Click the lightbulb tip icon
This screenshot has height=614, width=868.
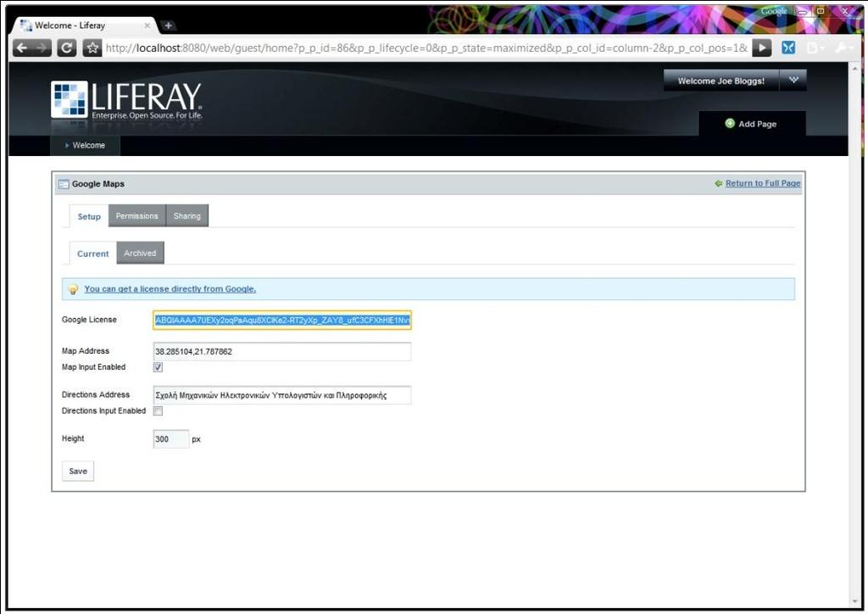tap(73, 289)
